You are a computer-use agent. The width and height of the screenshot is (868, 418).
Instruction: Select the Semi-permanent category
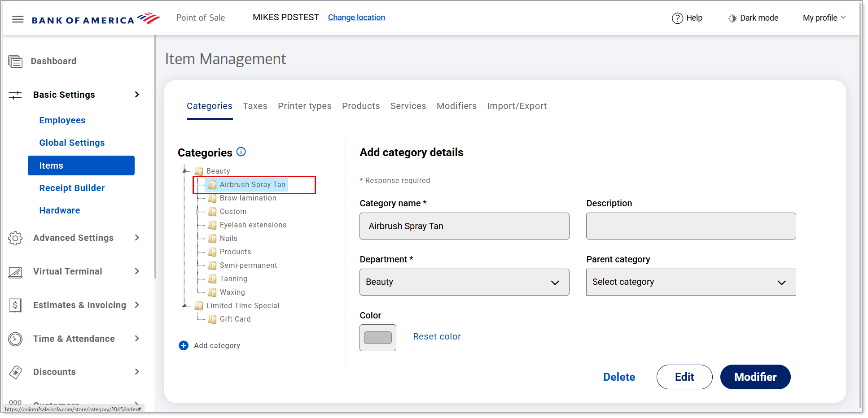tap(248, 266)
